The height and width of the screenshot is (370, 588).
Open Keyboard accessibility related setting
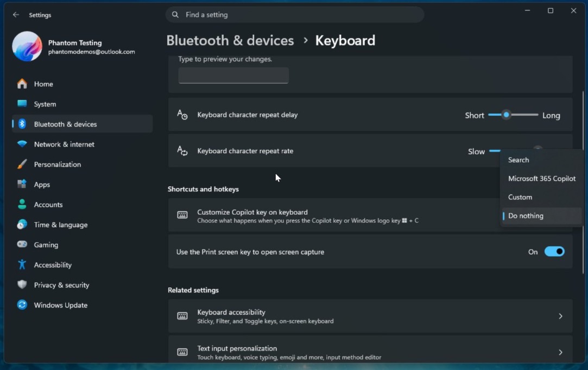click(370, 316)
